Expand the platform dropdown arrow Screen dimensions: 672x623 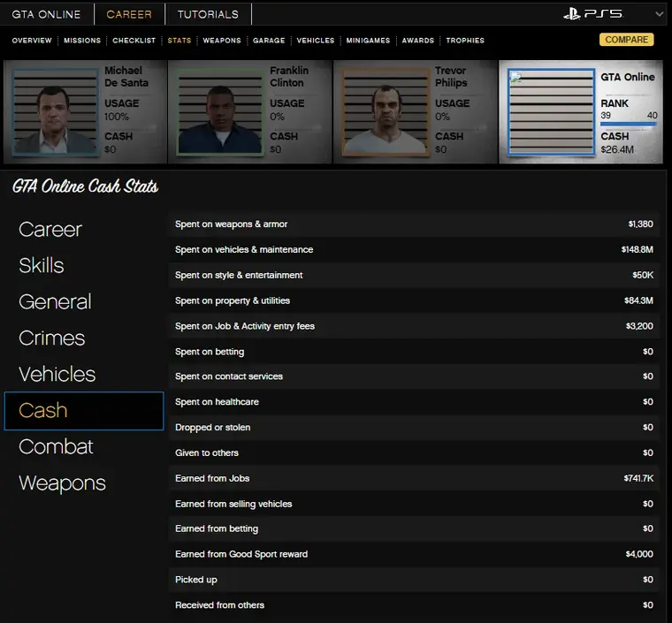point(659,14)
